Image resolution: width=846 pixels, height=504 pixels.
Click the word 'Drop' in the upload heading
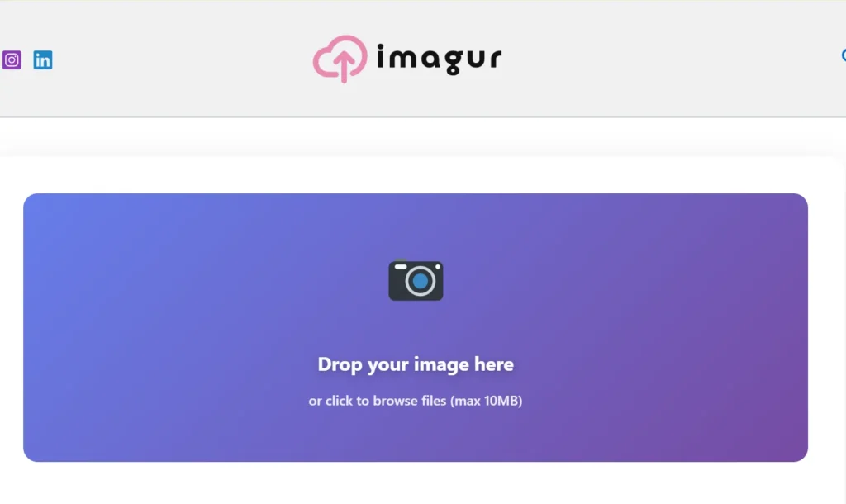tap(340, 364)
